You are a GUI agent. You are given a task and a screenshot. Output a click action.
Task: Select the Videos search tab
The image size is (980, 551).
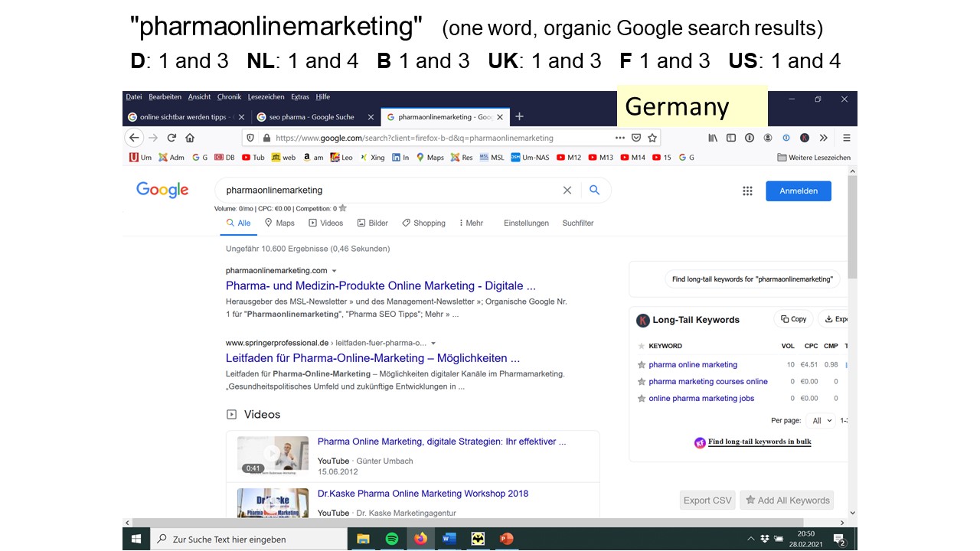[326, 223]
